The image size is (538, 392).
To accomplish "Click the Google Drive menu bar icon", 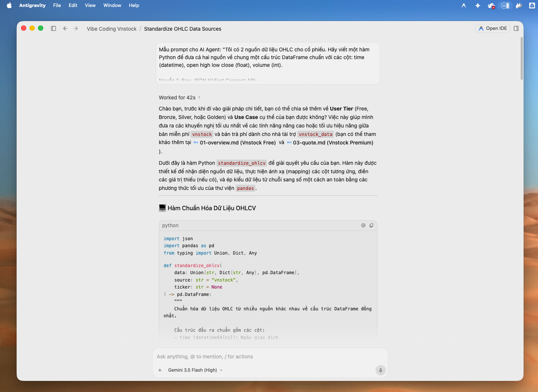I will (532, 6).
